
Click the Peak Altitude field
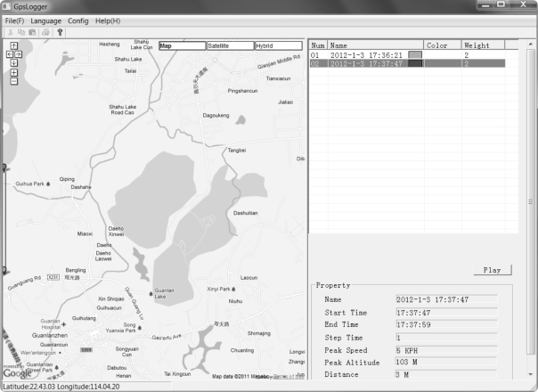pos(447,362)
